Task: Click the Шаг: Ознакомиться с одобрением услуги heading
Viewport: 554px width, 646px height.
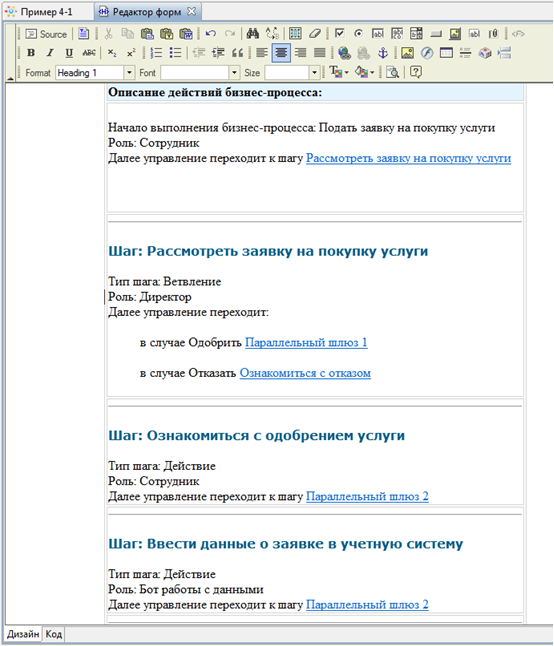Action: pyautogui.click(x=257, y=435)
